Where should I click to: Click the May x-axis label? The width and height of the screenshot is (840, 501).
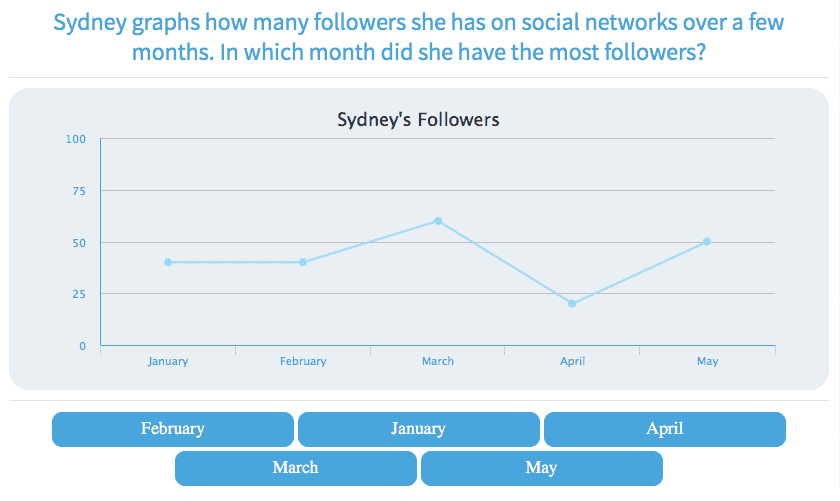707,361
